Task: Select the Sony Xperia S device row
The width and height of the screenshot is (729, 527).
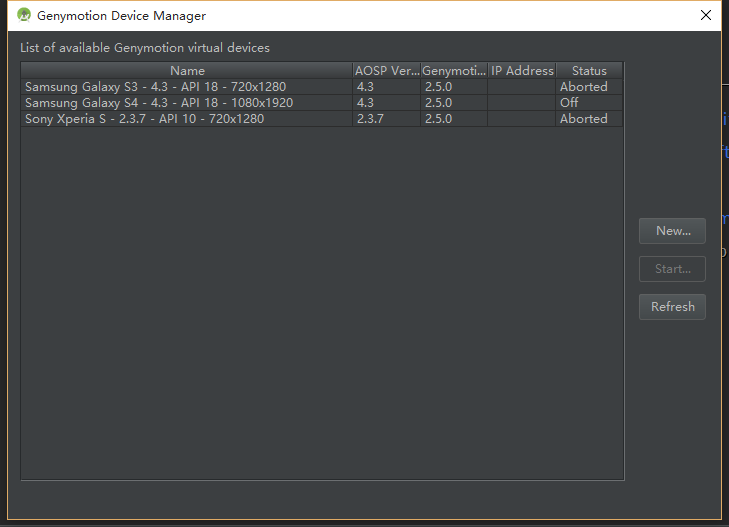Action: (x=322, y=119)
